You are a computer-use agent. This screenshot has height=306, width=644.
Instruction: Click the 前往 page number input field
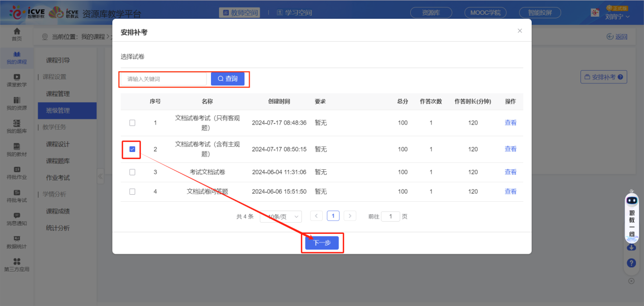point(390,216)
